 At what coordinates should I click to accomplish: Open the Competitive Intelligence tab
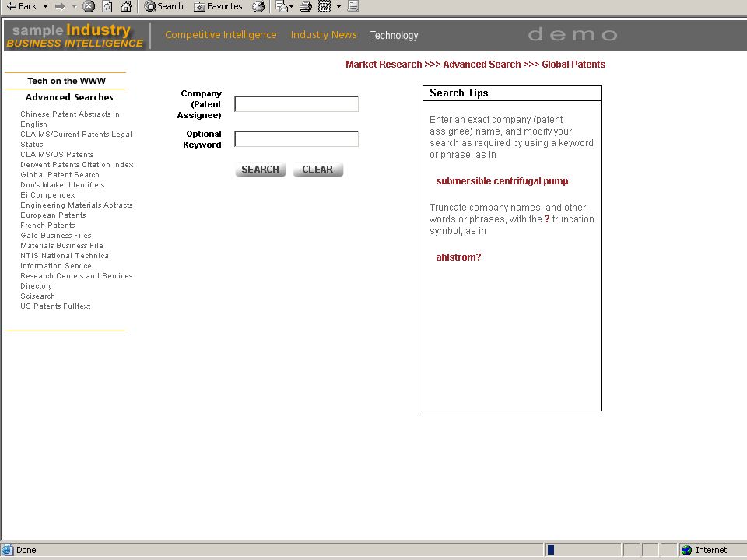[220, 35]
